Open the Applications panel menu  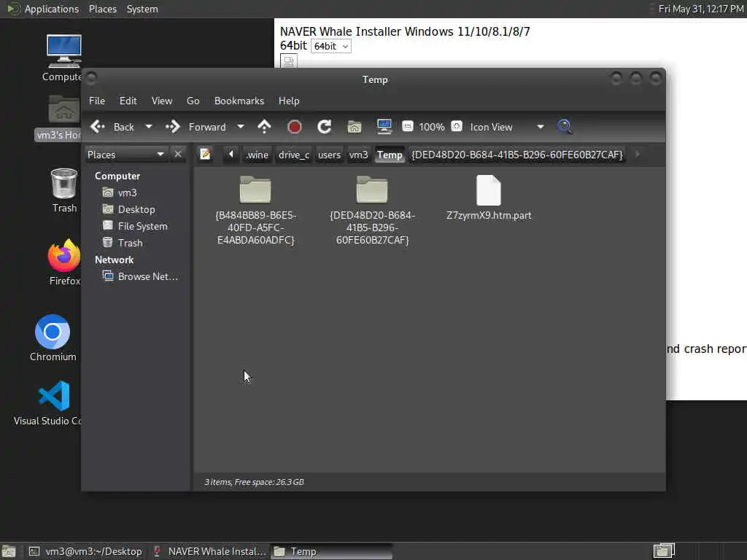pos(52,9)
